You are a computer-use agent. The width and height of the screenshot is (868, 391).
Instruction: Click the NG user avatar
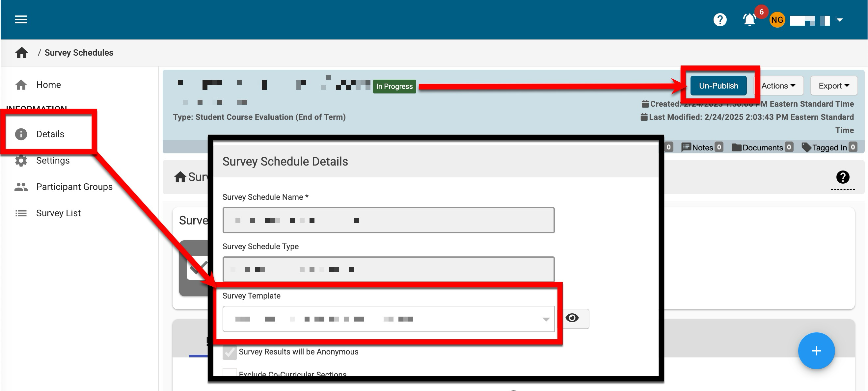[777, 20]
